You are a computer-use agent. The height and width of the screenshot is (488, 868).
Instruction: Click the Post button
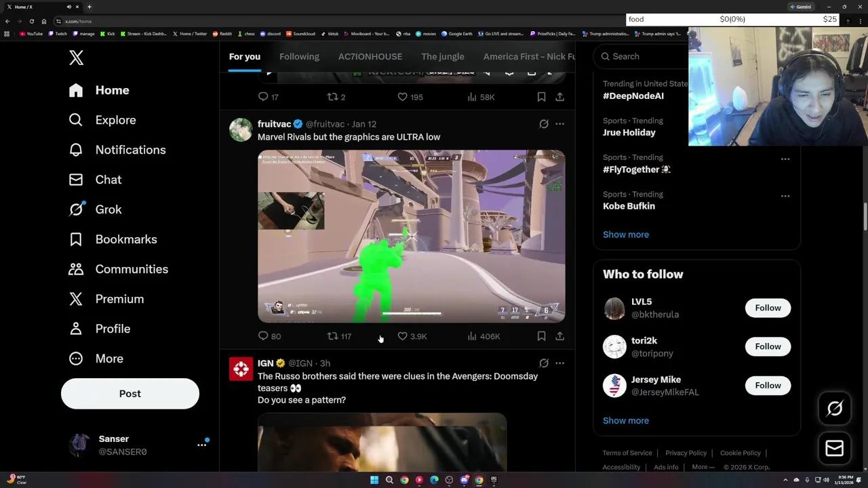pos(130,394)
